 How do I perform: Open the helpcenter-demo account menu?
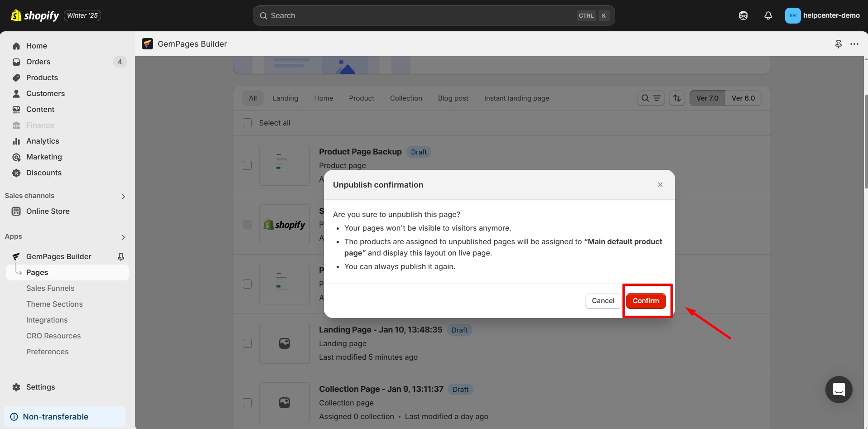coord(822,16)
